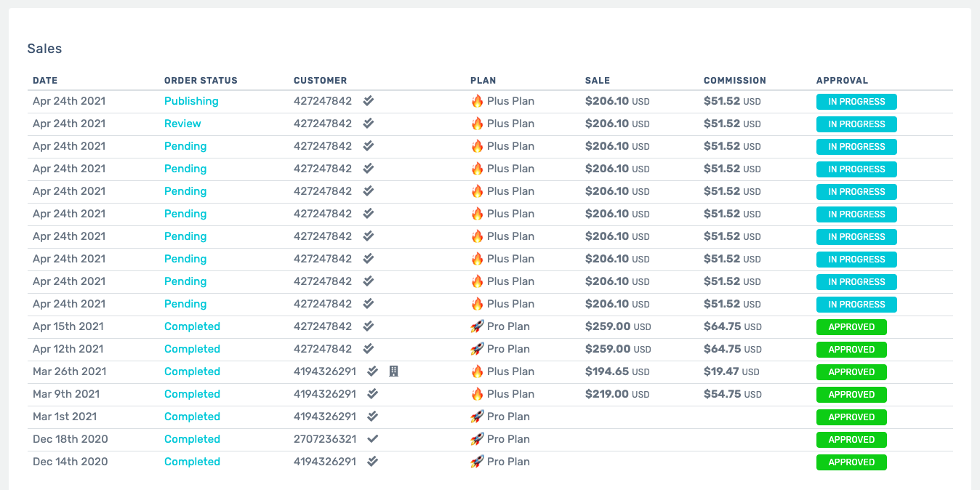Click the fire icon in the Review row
The height and width of the screenshot is (490, 980).
point(477,124)
